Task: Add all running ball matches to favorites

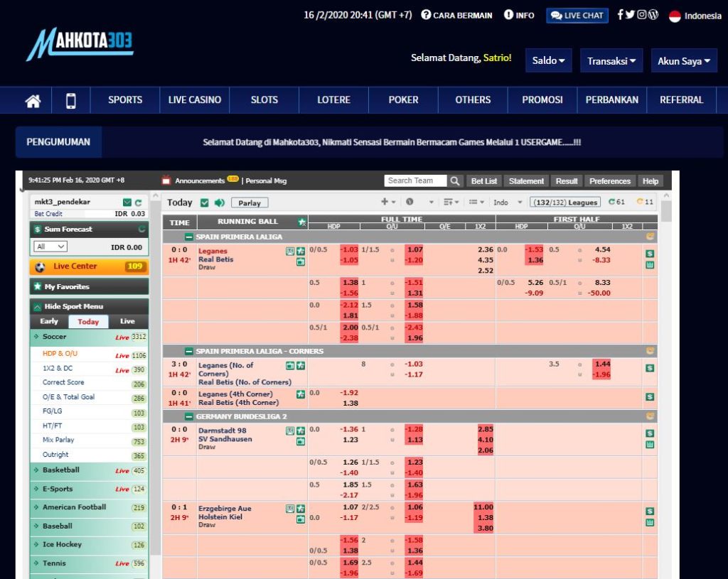Action: pos(301,222)
